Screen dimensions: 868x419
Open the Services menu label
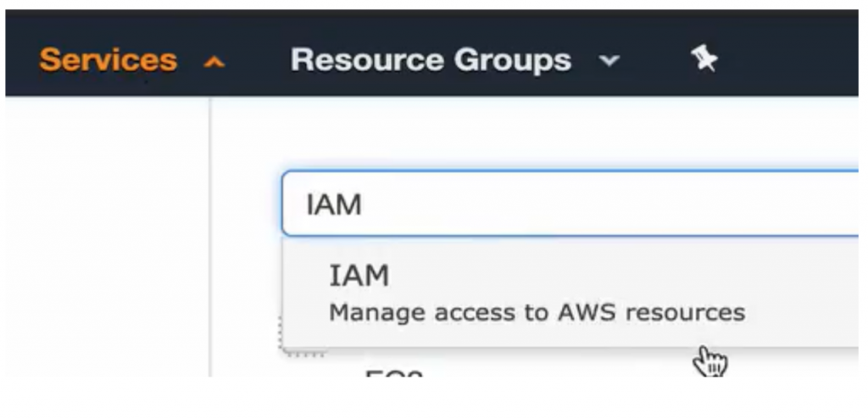(x=108, y=60)
